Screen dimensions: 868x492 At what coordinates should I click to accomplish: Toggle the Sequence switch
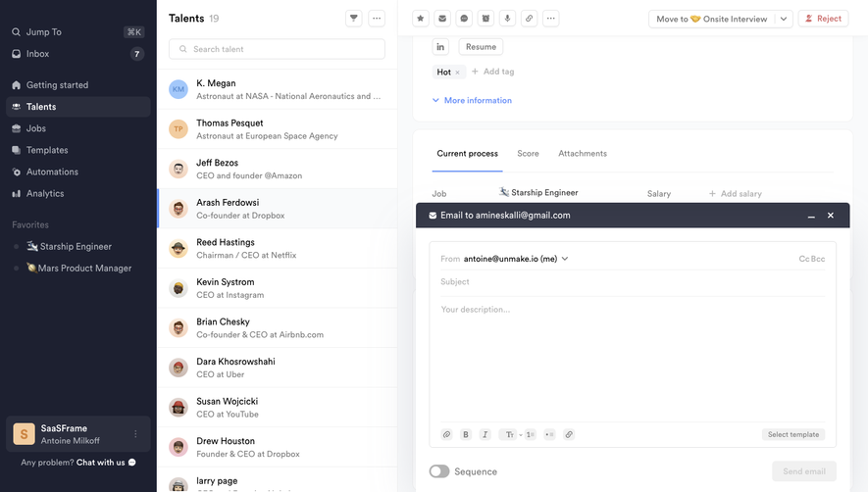[439, 471]
